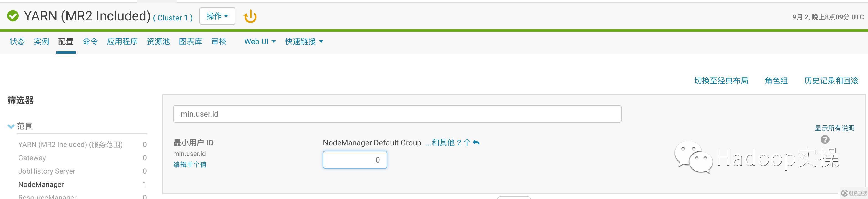Open the 资源池 tab
The width and height of the screenshot is (868, 199).
pos(158,41)
